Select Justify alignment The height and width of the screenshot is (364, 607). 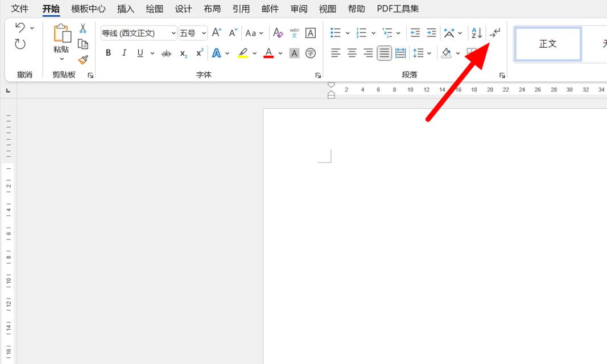coord(385,53)
